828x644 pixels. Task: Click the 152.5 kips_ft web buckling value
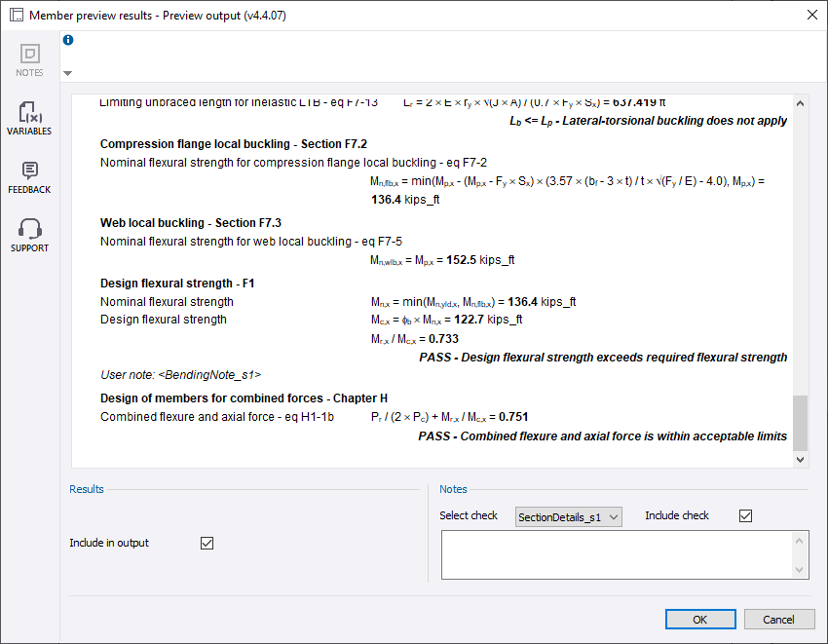480,260
